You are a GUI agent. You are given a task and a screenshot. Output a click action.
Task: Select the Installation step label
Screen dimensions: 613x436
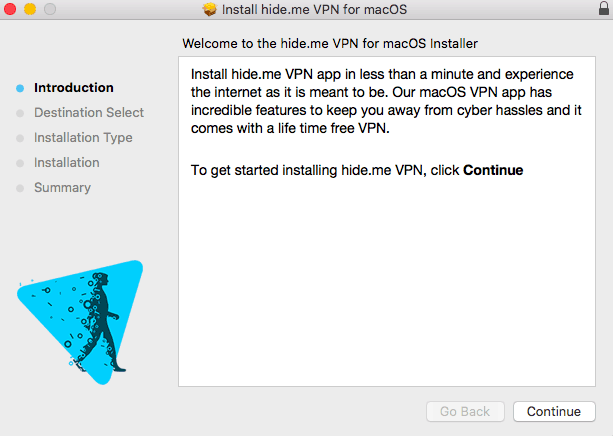(66, 163)
